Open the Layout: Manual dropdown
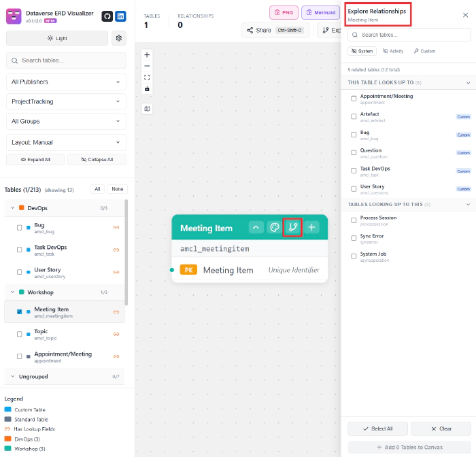Image resolution: width=476 pixels, height=457 pixels. [66, 142]
